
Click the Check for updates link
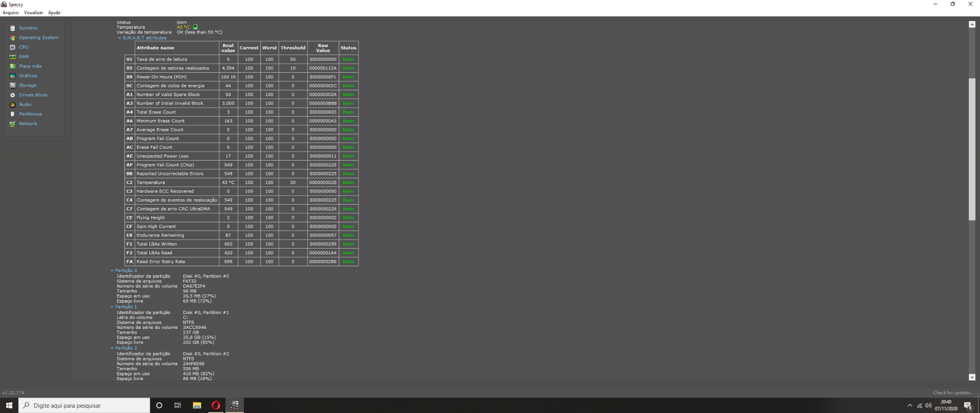[953, 393]
